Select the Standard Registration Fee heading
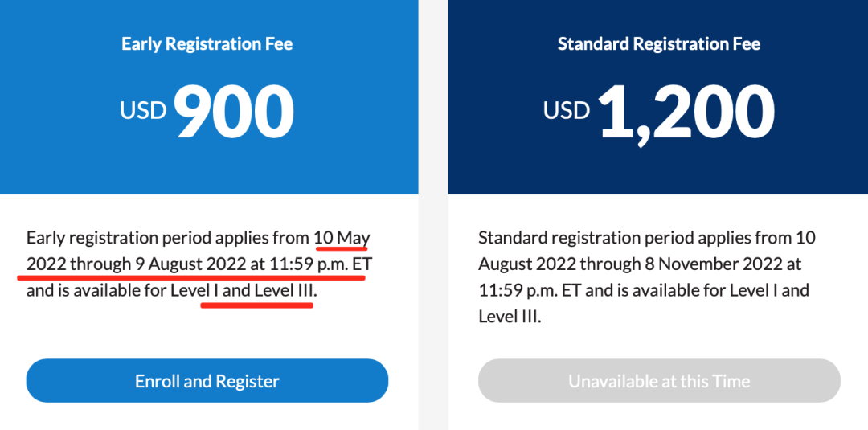The image size is (868, 430). 659,44
